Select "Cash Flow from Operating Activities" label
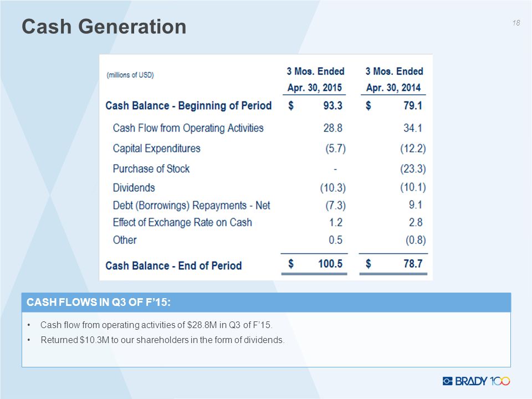The image size is (532, 399). point(188,128)
